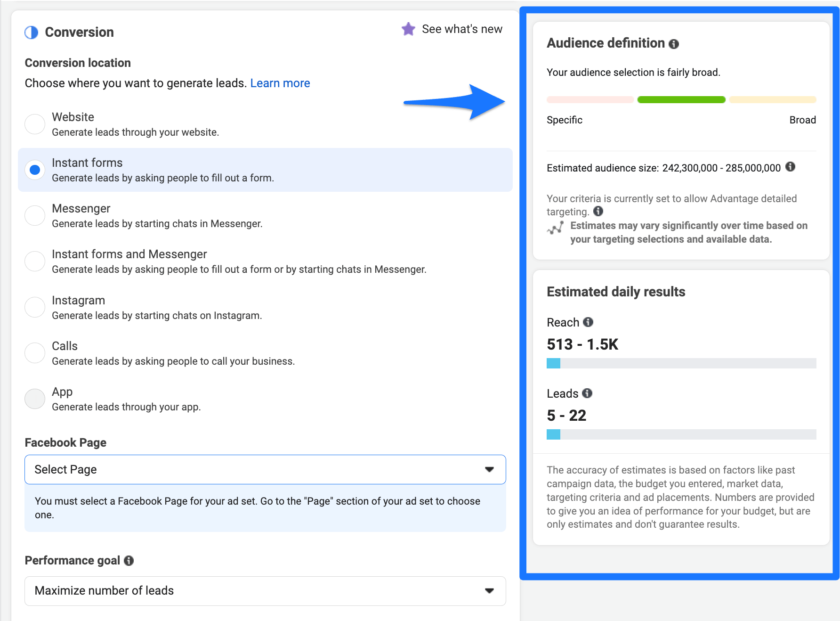Screen dimensions: 840x621
Task: Click the Reach estimate bar
Action: (x=681, y=363)
